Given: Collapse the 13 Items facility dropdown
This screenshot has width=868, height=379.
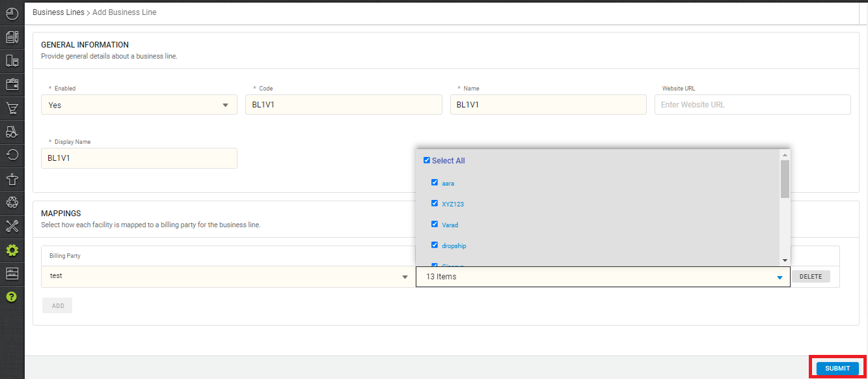Looking at the screenshot, I should click(603, 277).
